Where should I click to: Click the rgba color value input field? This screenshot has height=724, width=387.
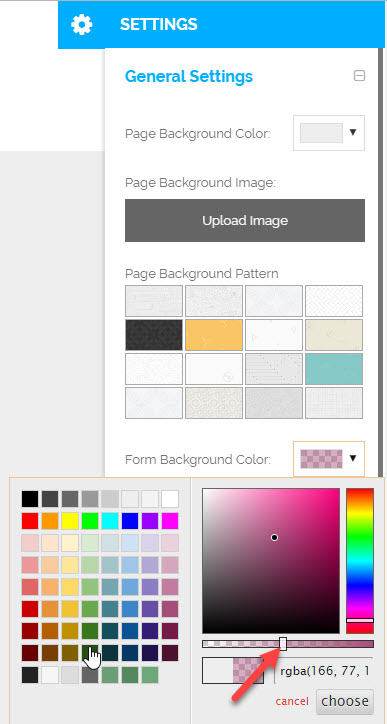point(325,670)
